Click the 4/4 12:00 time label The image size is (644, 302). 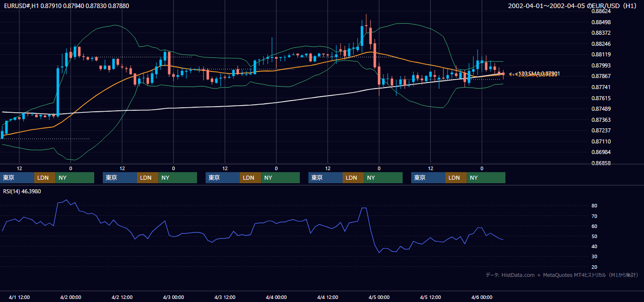pos(328,297)
